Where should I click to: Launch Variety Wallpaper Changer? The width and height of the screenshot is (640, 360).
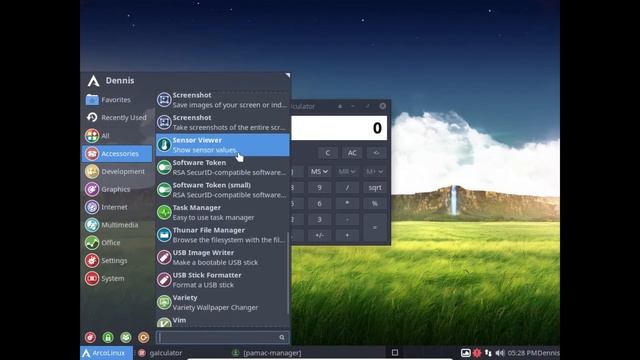coord(222,302)
